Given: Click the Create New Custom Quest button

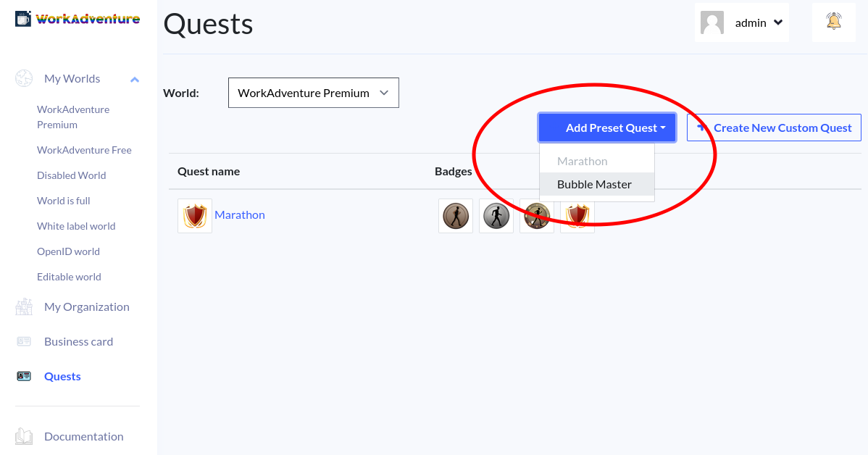Looking at the screenshot, I should coord(773,127).
